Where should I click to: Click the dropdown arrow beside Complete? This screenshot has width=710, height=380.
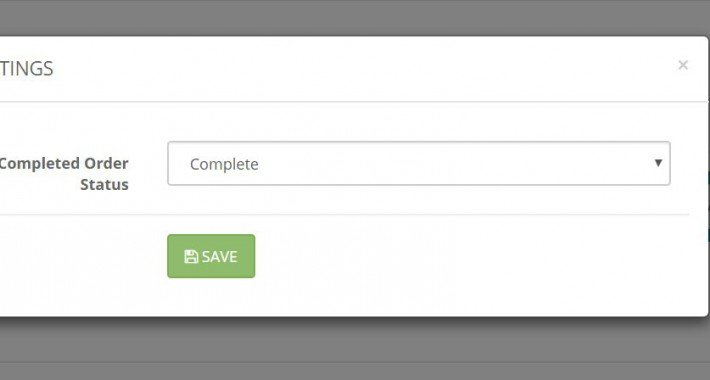pos(658,163)
